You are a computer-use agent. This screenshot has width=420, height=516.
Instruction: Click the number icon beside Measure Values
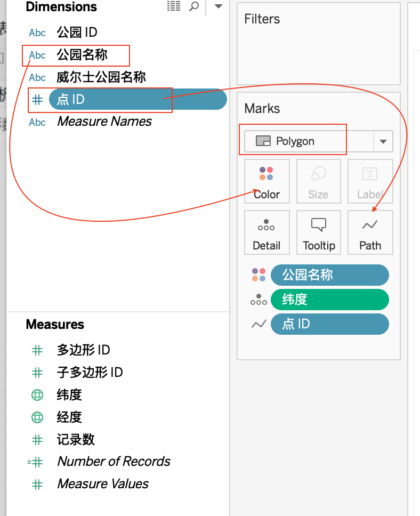(37, 485)
